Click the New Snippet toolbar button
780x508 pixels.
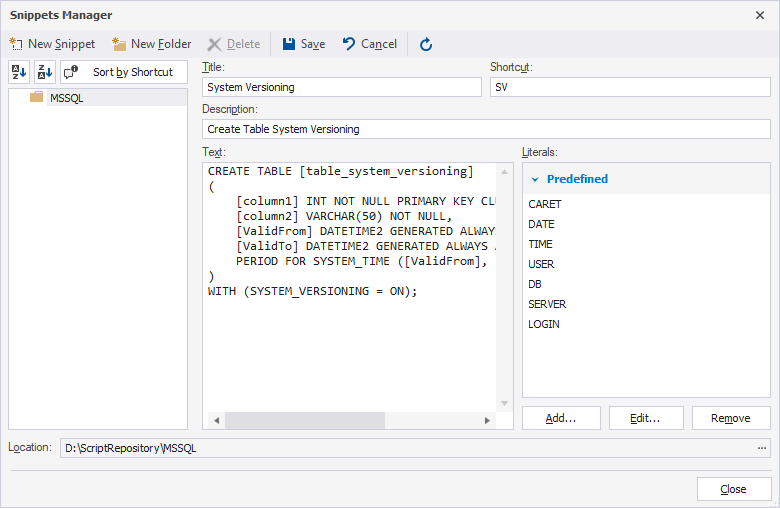tap(52, 44)
